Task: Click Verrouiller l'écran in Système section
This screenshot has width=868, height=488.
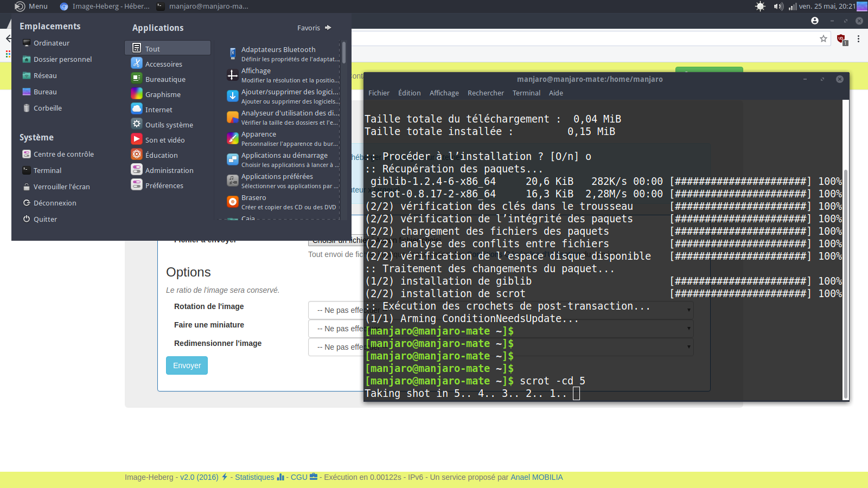Action: coord(61,187)
